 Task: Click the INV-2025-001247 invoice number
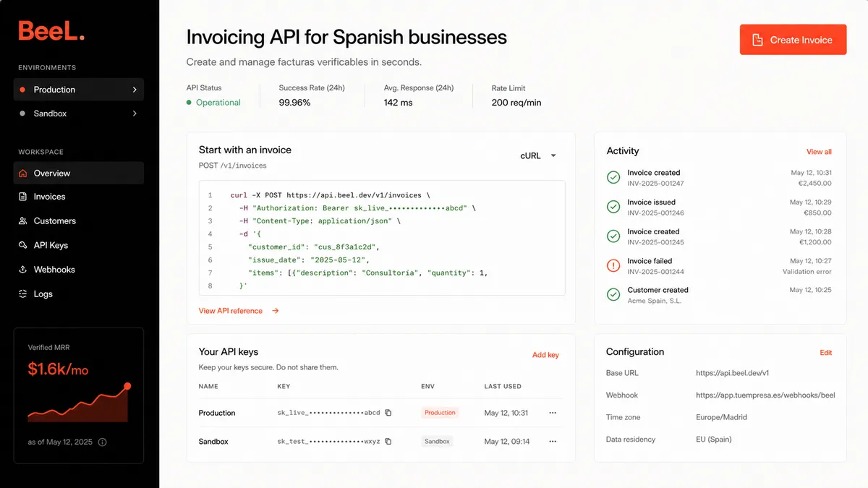[655, 184]
